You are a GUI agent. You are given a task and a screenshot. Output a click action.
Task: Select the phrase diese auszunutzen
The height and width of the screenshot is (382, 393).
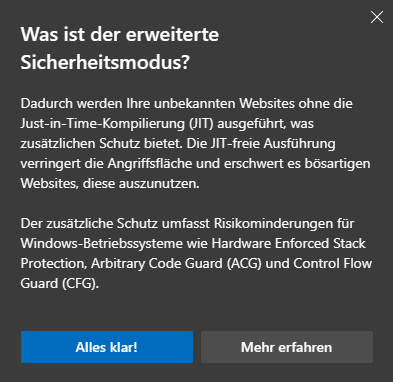pos(141,184)
